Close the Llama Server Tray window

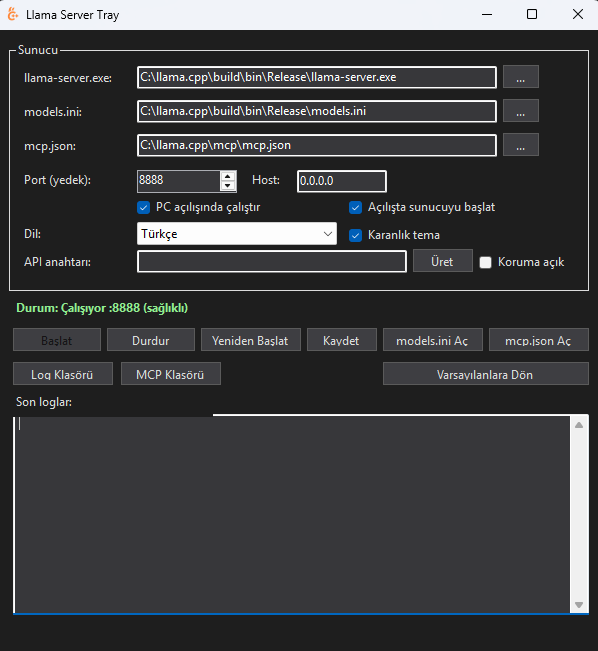[578, 15]
